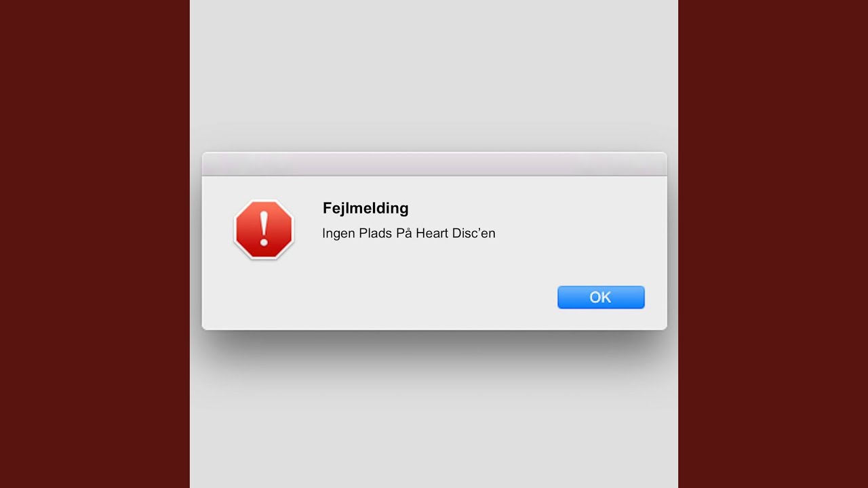Click the blue OK button
This screenshot has width=868, height=488.
(601, 297)
